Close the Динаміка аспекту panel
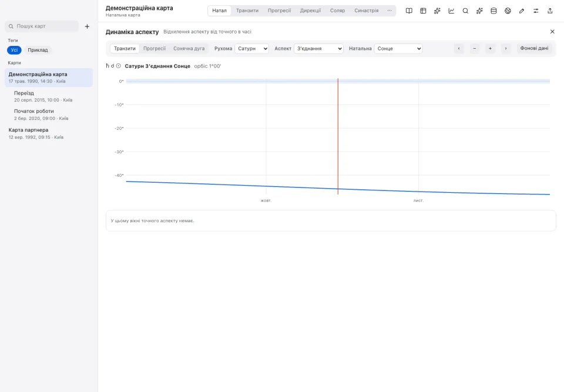 [x=552, y=32]
